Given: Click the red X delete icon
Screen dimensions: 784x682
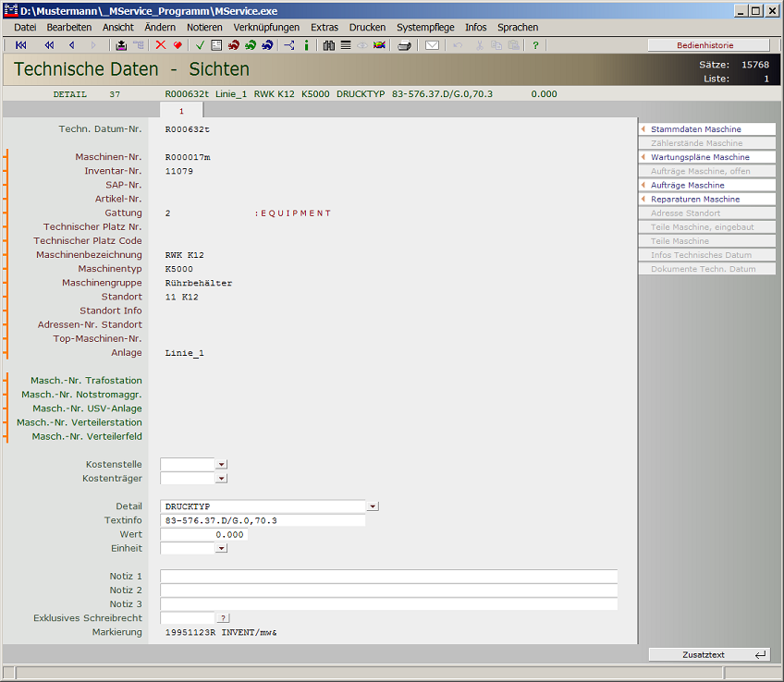Looking at the screenshot, I should point(161,45).
